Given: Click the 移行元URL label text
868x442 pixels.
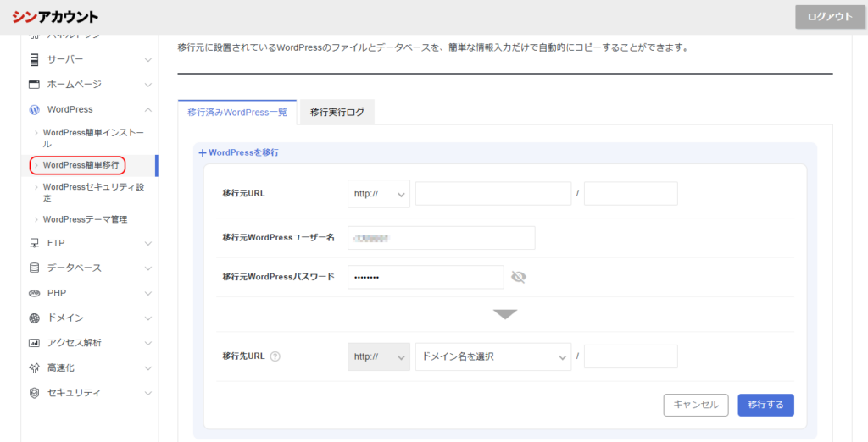Looking at the screenshot, I should point(244,194).
